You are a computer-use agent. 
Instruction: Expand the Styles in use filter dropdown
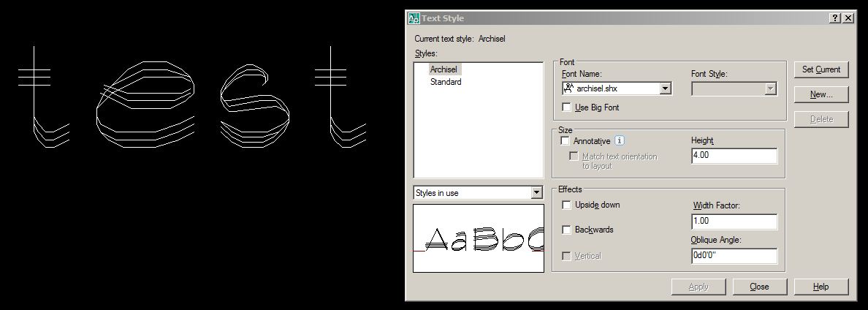click(x=536, y=192)
